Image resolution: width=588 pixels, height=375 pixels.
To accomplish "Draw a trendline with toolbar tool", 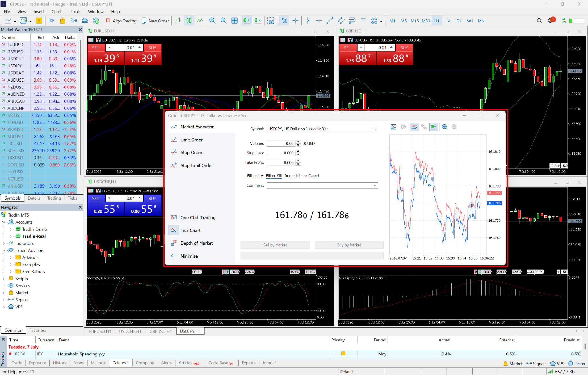I will 330,21.
